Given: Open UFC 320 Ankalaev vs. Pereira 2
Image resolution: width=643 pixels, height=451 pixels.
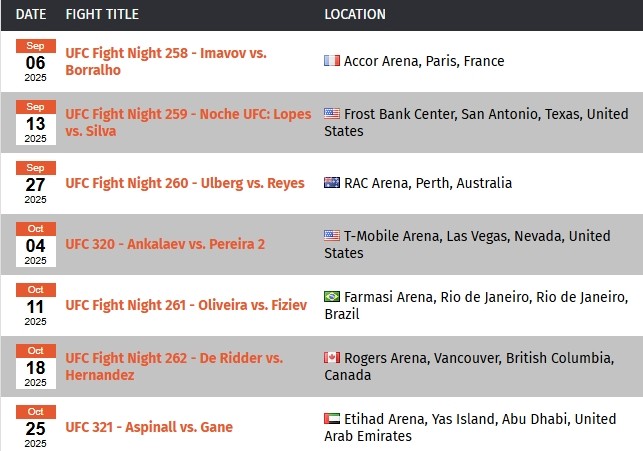Looking at the screenshot, I should (x=165, y=244).
